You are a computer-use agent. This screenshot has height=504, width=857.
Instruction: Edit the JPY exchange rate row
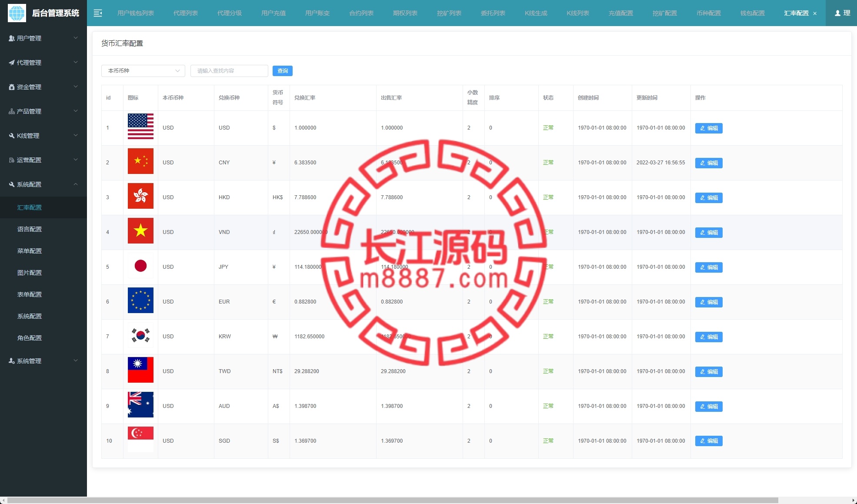(x=709, y=267)
